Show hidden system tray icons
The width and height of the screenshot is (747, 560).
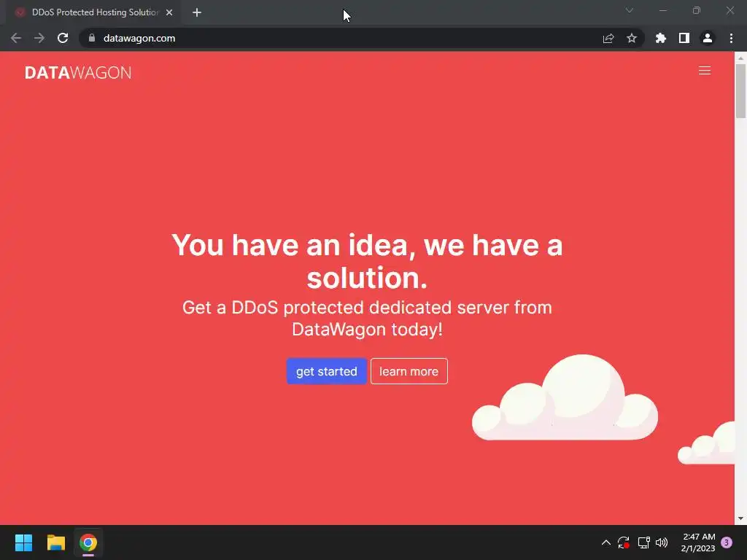tap(606, 542)
